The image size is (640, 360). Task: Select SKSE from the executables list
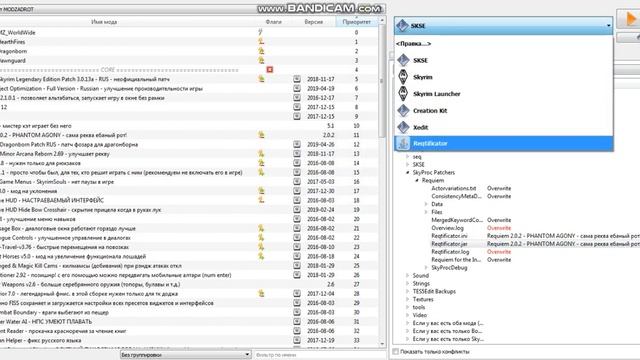[504, 60]
